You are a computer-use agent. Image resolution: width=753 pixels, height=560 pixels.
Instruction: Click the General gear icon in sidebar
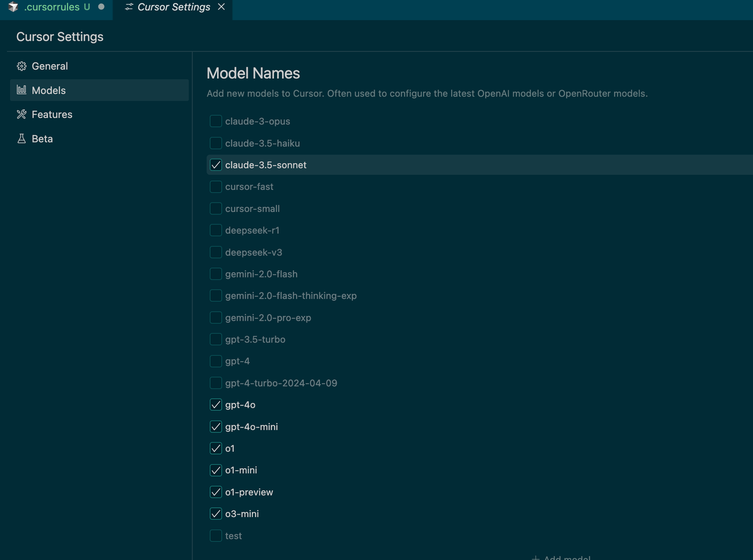22,66
